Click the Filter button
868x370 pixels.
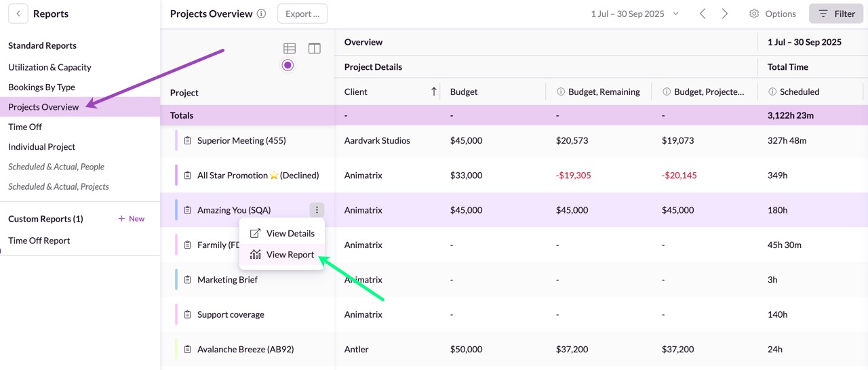pyautogui.click(x=836, y=14)
